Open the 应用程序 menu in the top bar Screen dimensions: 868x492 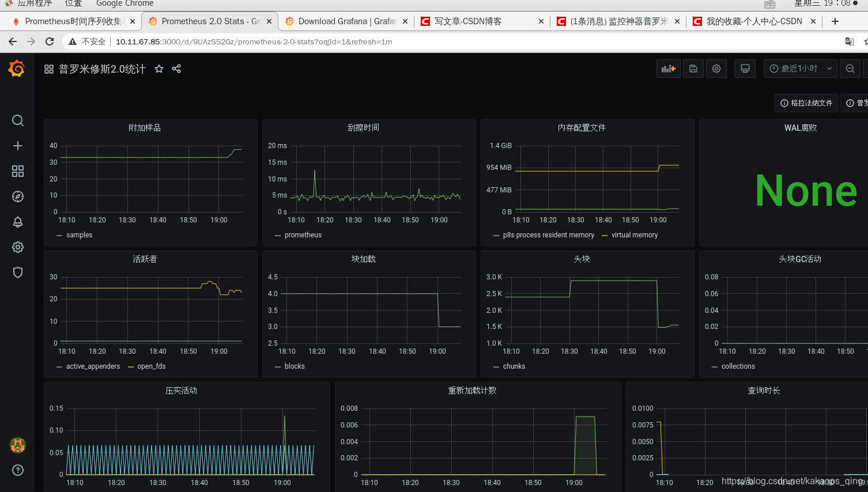coord(34,3)
